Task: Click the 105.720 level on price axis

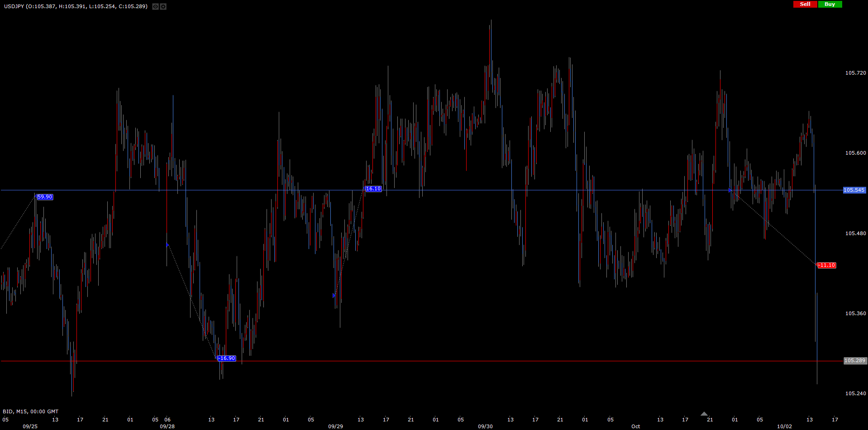Action: click(x=855, y=73)
